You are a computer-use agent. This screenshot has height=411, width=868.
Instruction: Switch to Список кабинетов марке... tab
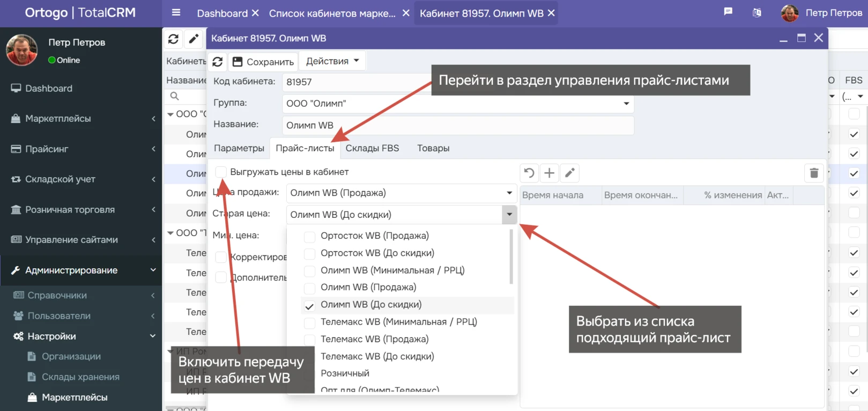(332, 13)
